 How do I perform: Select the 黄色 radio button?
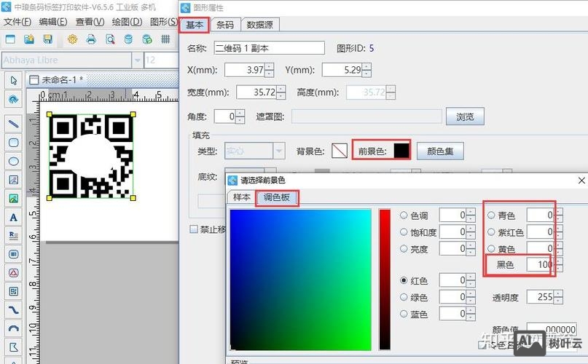[x=491, y=248]
